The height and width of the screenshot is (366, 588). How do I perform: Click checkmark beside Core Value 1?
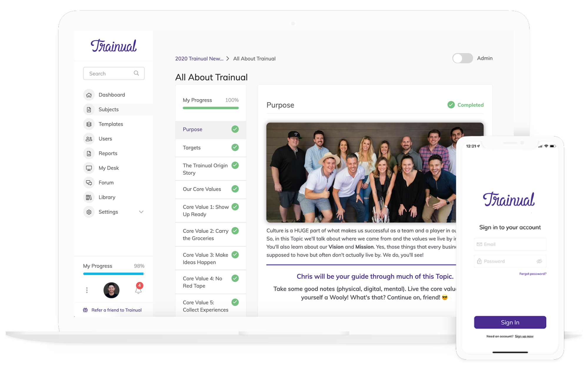pos(235,207)
